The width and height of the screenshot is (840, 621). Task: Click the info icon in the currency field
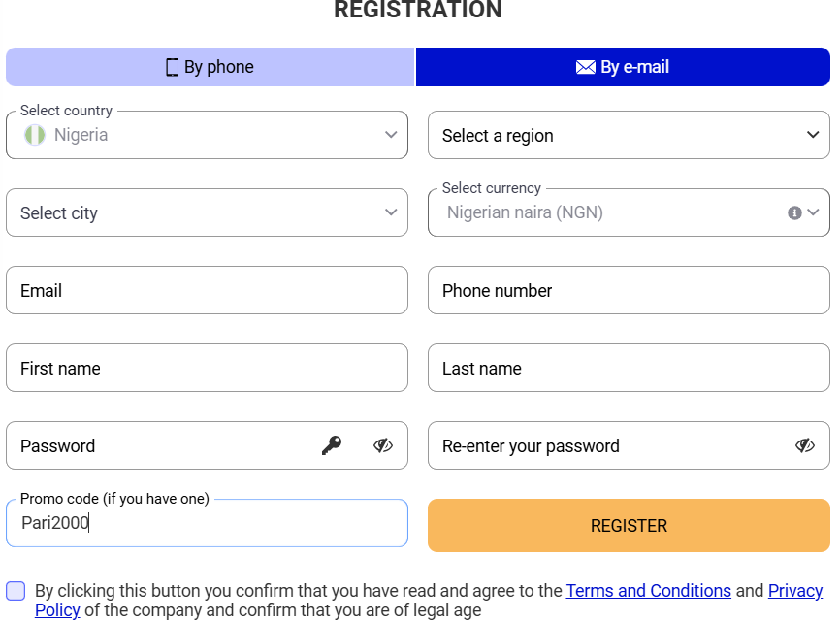tap(793, 212)
